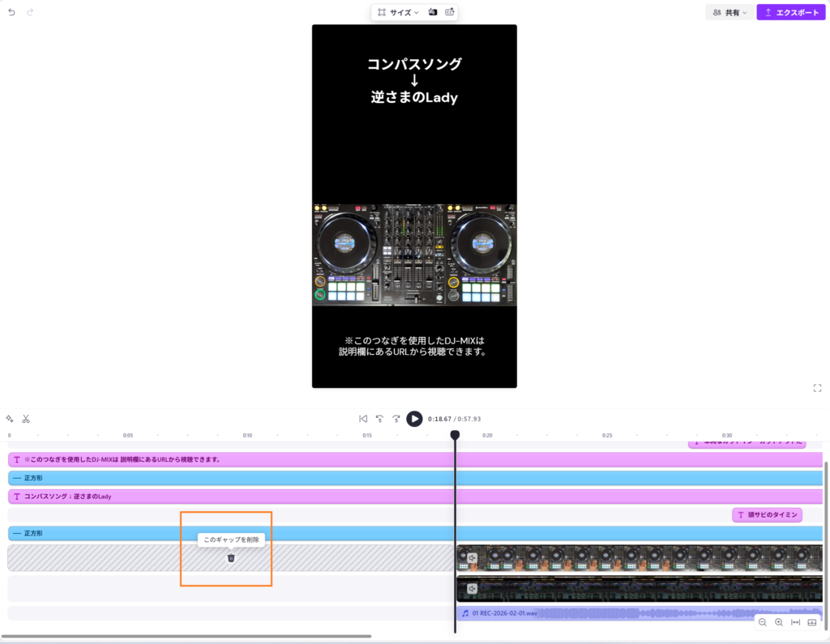The width and height of the screenshot is (830, 644).
Task: Click the trash icon to delete the gap
Action: [231, 557]
